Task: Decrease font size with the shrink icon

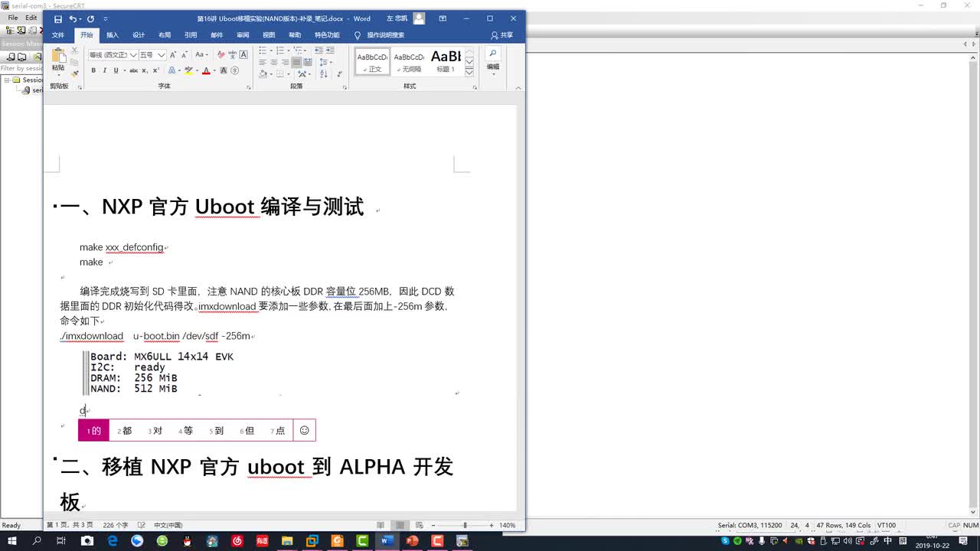Action: click(x=185, y=54)
